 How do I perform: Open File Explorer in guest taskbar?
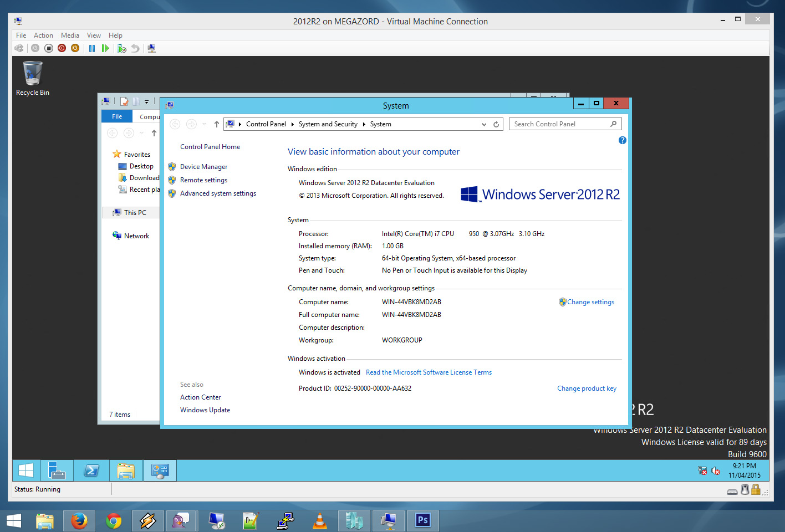tap(126, 470)
